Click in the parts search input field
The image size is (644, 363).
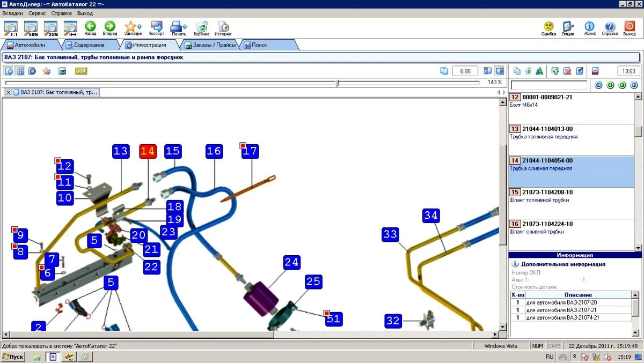point(548,85)
